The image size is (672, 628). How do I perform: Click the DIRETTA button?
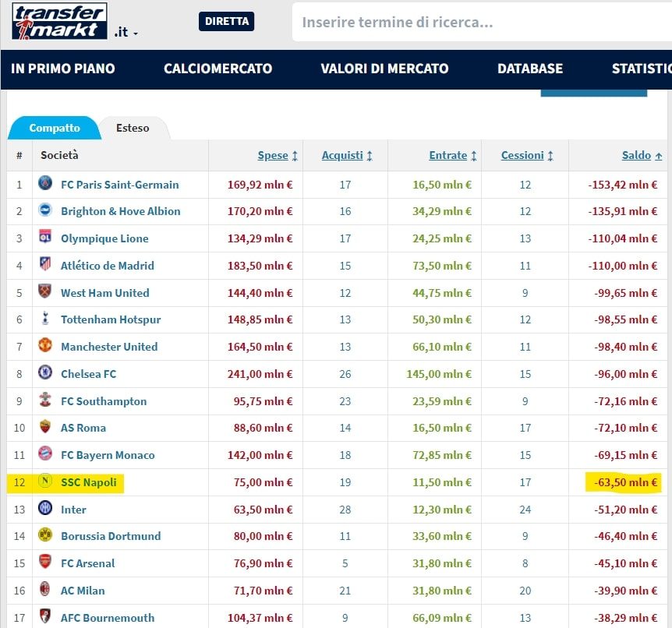coord(226,21)
